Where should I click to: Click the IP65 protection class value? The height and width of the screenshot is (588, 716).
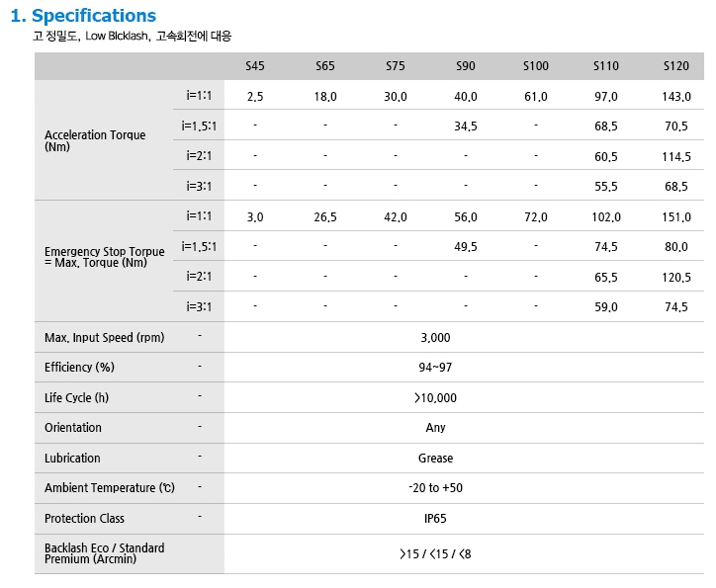pos(435,519)
